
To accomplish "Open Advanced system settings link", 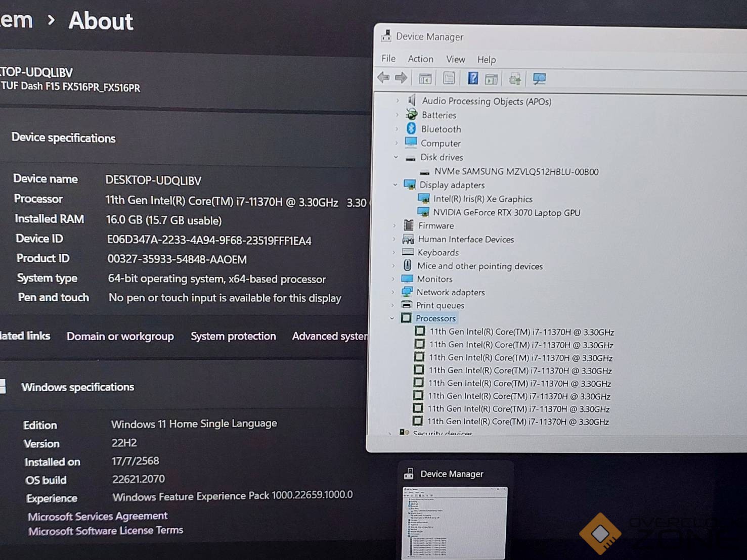I will click(330, 336).
